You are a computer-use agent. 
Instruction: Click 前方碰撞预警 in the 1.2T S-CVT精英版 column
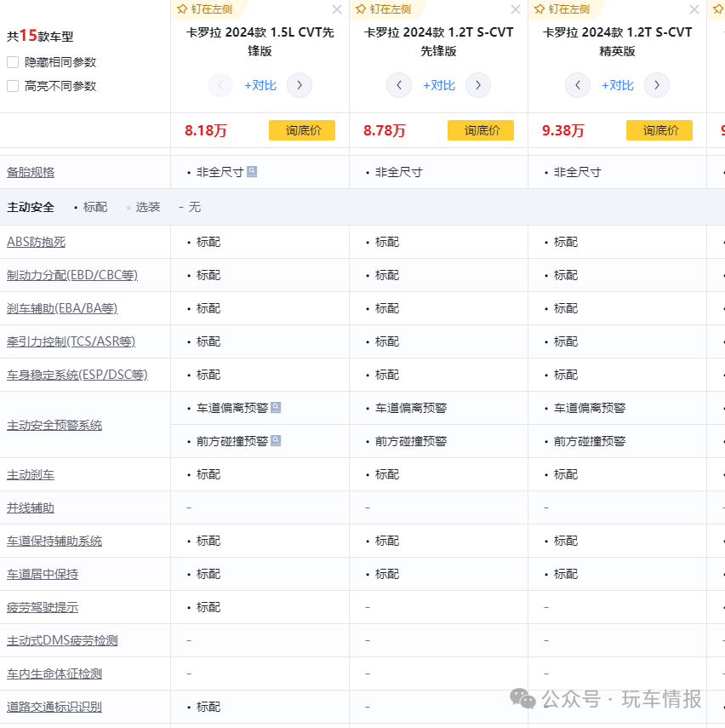coord(590,441)
